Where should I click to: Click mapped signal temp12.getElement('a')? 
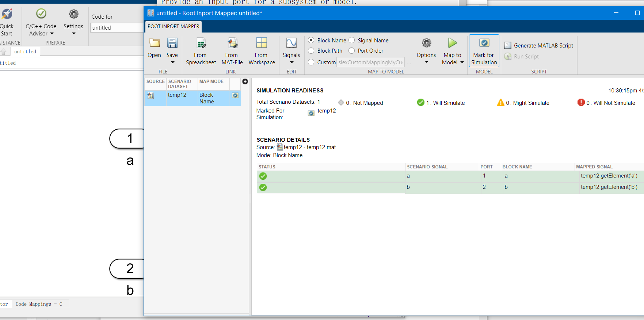click(x=609, y=176)
